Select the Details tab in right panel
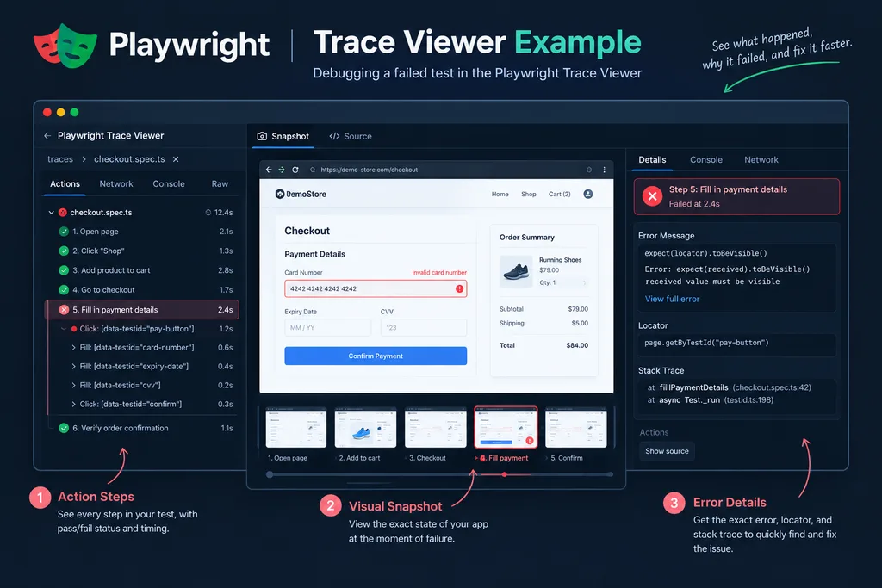This screenshot has width=882, height=588. click(x=652, y=159)
